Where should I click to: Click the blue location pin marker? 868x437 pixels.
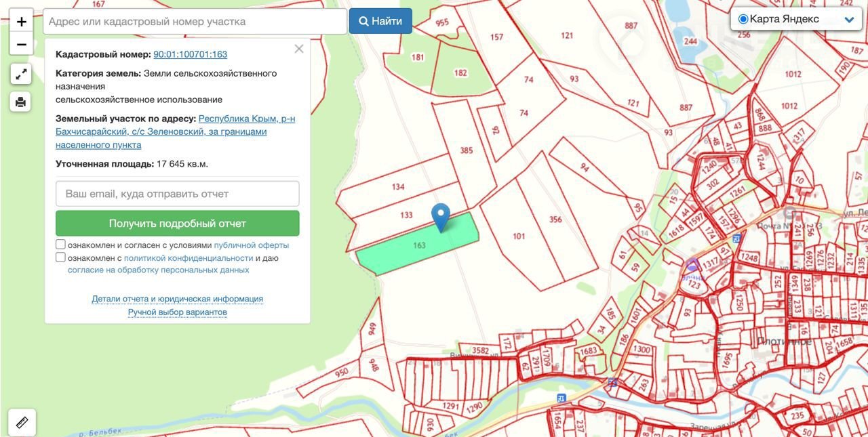tap(441, 216)
